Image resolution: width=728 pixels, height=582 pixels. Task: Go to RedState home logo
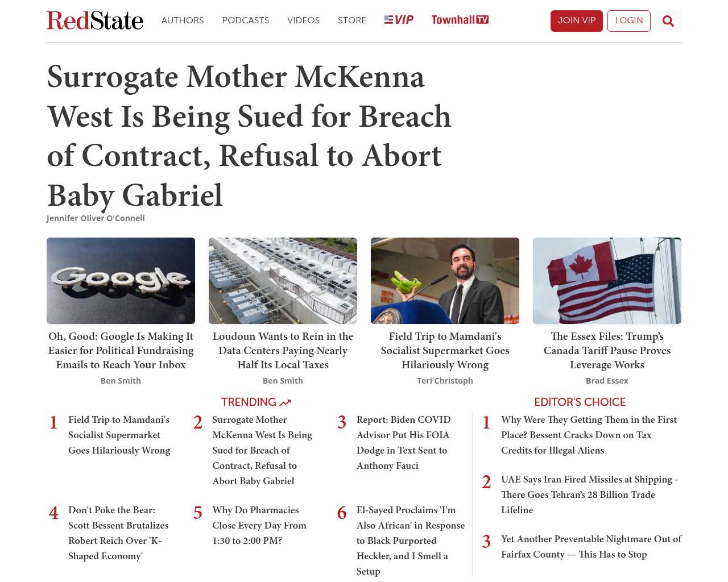(x=95, y=20)
